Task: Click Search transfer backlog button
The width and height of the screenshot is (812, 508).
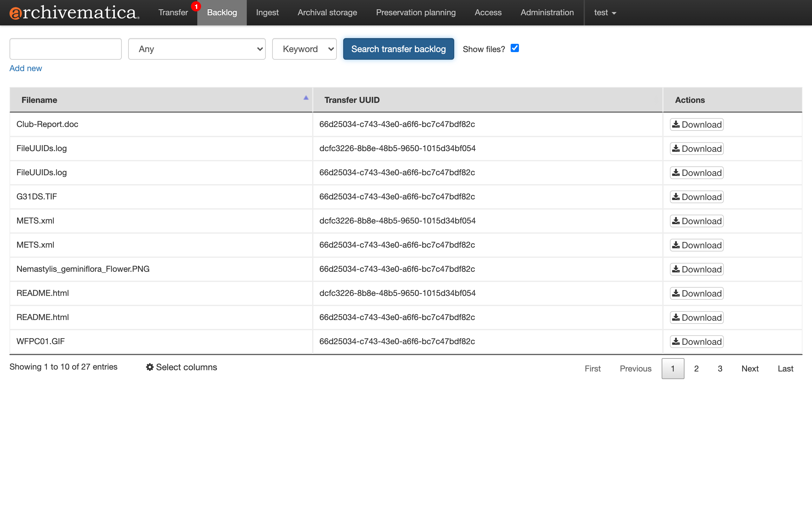Action: click(x=398, y=49)
